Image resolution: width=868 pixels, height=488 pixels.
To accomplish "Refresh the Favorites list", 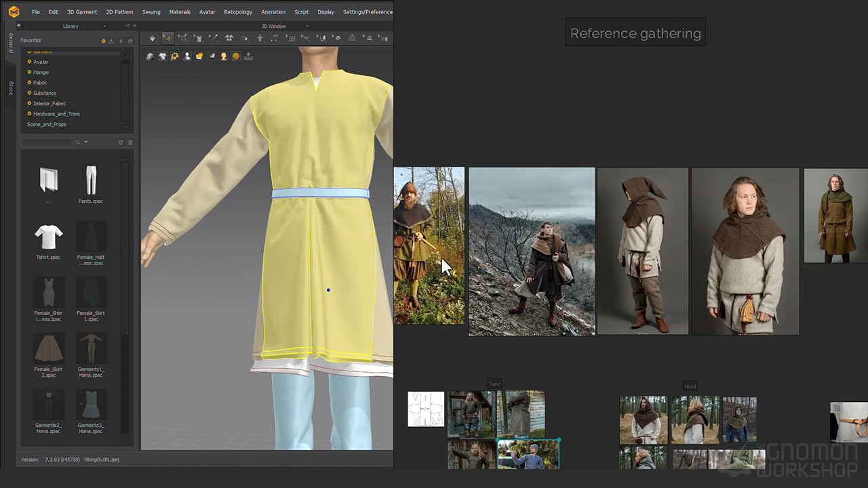I will (130, 41).
